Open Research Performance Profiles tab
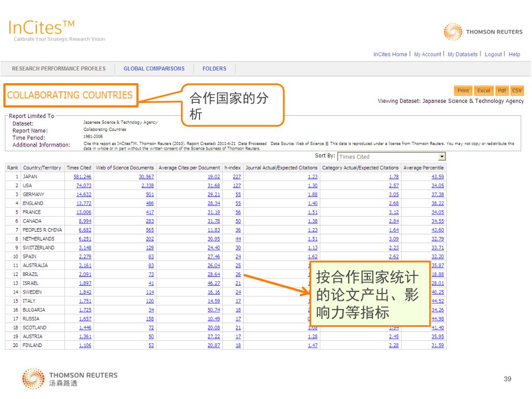The image size is (532, 399). click(x=59, y=69)
